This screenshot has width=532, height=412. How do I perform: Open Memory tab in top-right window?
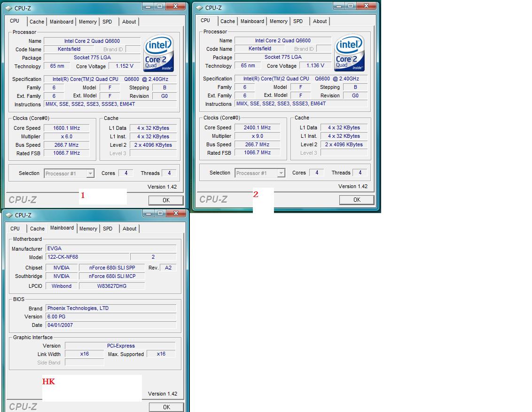click(278, 21)
